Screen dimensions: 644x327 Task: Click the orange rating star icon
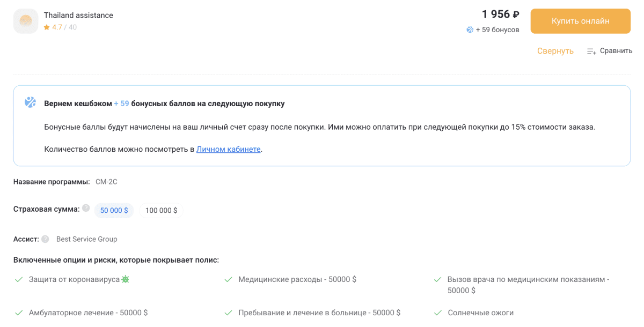[x=47, y=27]
